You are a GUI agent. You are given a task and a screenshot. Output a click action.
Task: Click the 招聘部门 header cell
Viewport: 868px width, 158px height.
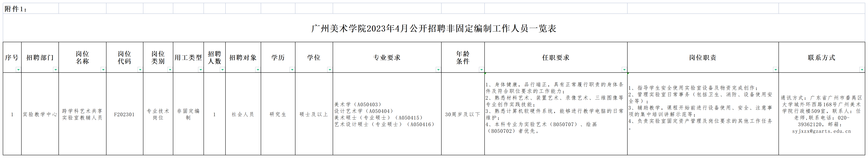tap(40, 57)
